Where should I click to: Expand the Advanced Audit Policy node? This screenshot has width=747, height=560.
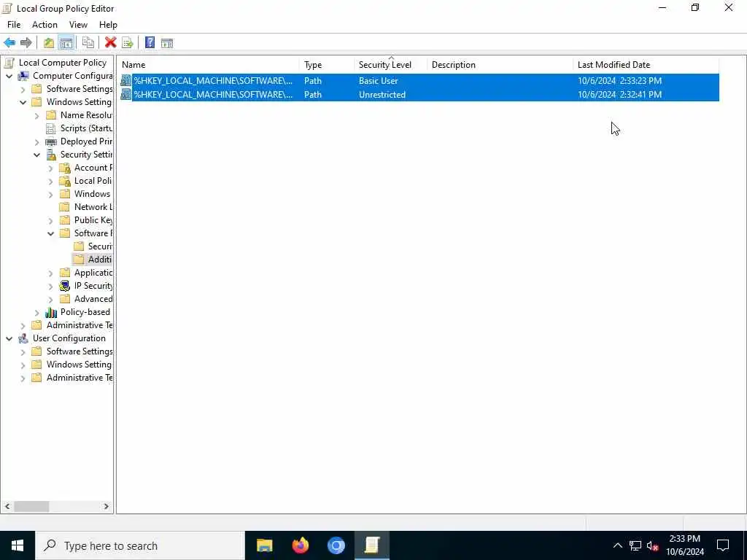(x=50, y=299)
